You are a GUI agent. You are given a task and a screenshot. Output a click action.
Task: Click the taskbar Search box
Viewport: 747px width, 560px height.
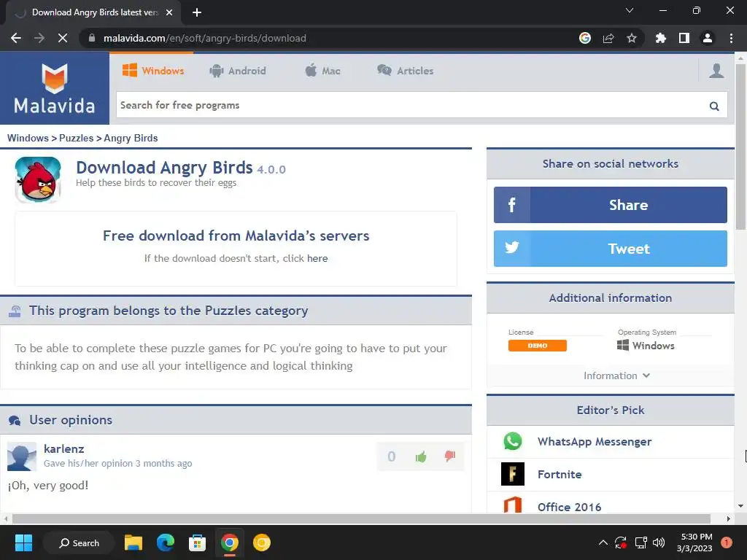click(79, 542)
